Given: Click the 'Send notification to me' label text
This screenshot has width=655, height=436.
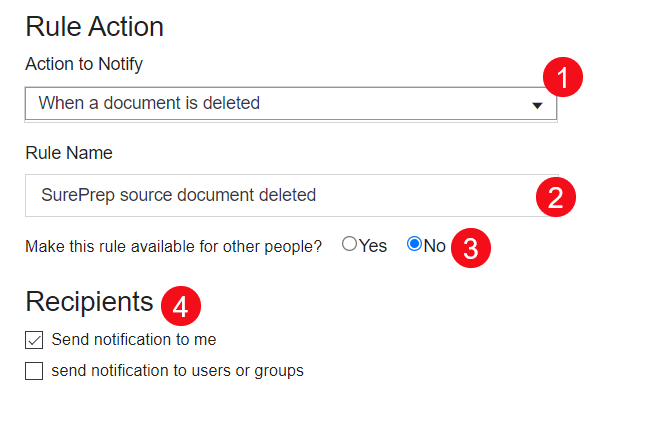Looking at the screenshot, I should (x=134, y=340).
